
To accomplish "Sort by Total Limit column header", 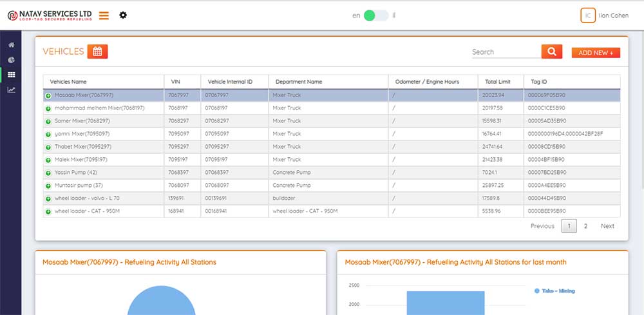I will point(501,82).
